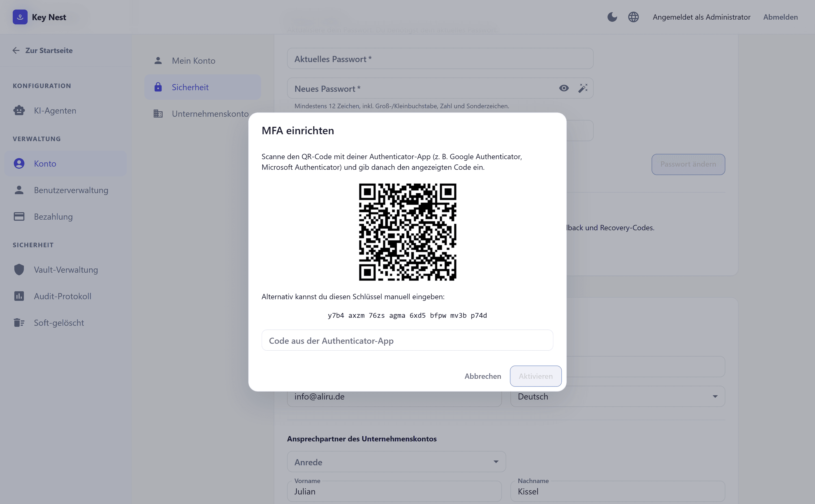Click the Vault-Verwaltung shield icon
The height and width of the screenshot is (504, 815).
[x=19, y=270]
